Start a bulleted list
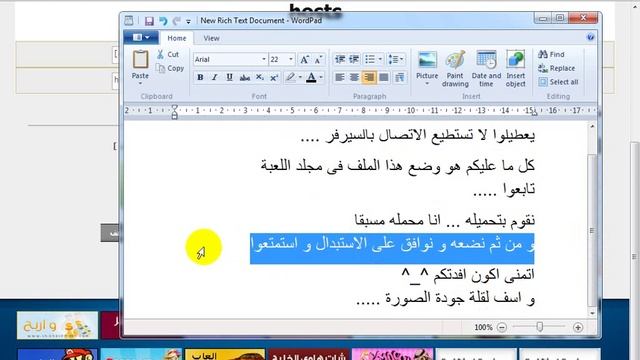 370,60
